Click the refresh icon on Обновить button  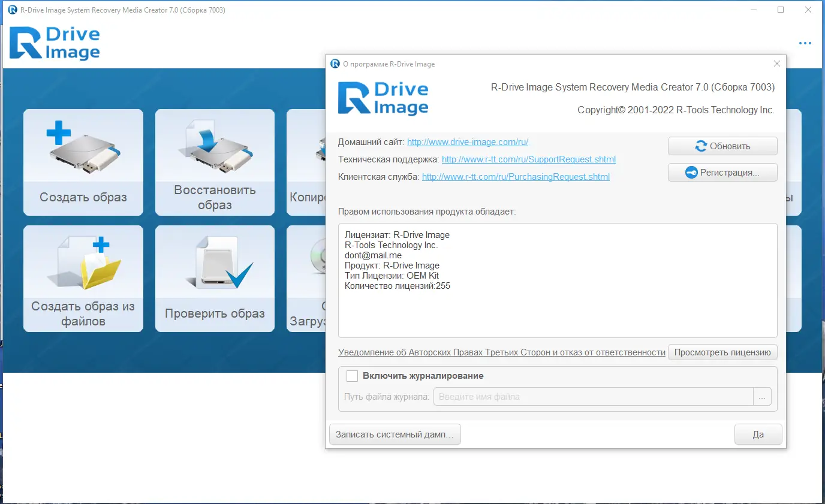[x=700, y=146]
